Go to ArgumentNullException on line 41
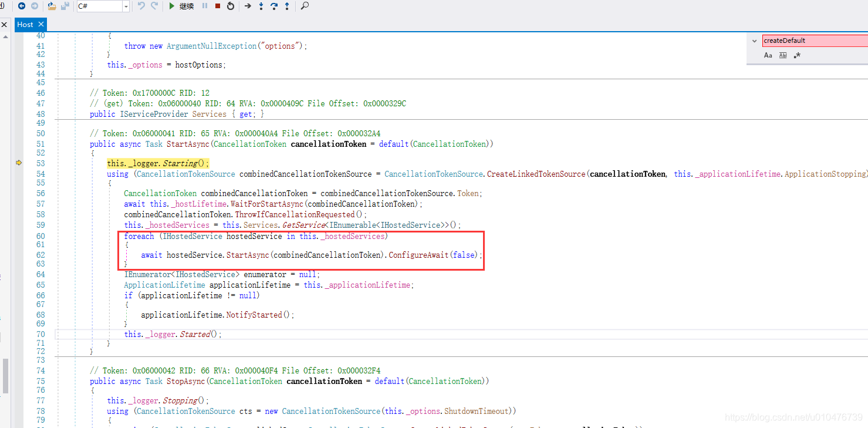Viewport: 868px width, 428px height. 211,46
